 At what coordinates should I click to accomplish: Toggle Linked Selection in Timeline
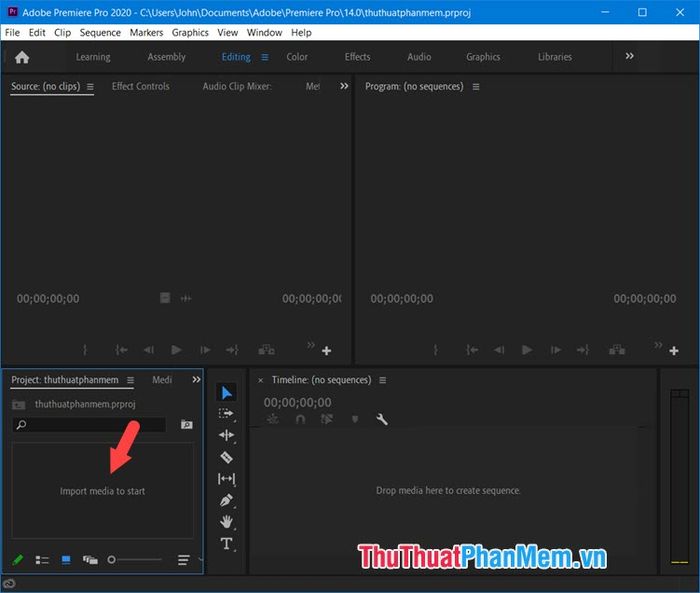point(327,419)
